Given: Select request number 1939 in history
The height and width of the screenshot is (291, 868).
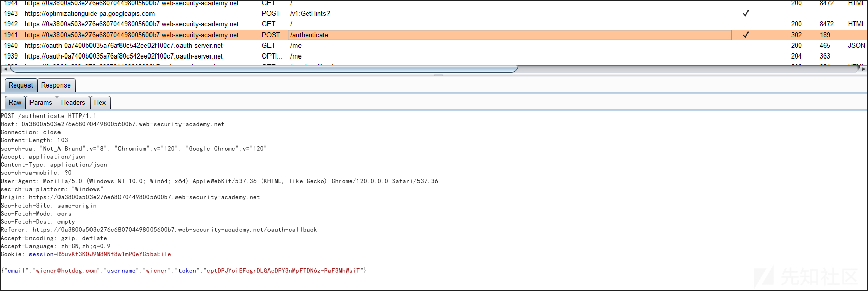Looking at the screenshot, I should pyautogui.click(x=11, y=56).
